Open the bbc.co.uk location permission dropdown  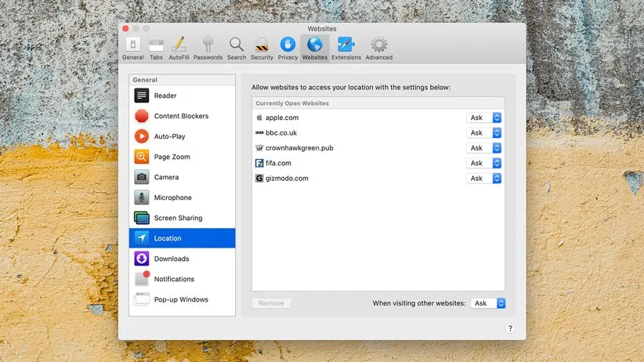pyautogui.click(x=484, y=132)
